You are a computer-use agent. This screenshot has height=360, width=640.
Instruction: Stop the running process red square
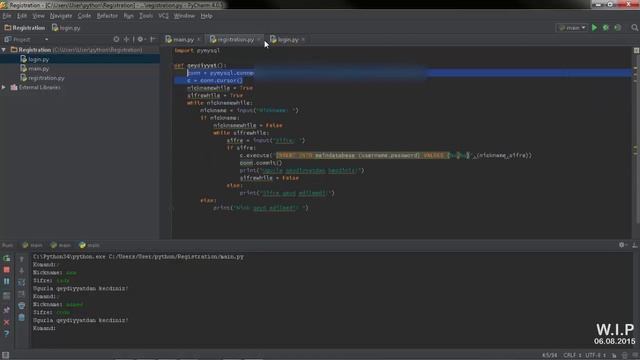point(7,270)
